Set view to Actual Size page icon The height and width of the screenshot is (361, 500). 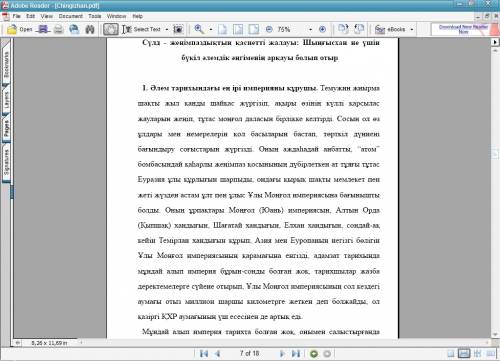[x=222, y=29]
